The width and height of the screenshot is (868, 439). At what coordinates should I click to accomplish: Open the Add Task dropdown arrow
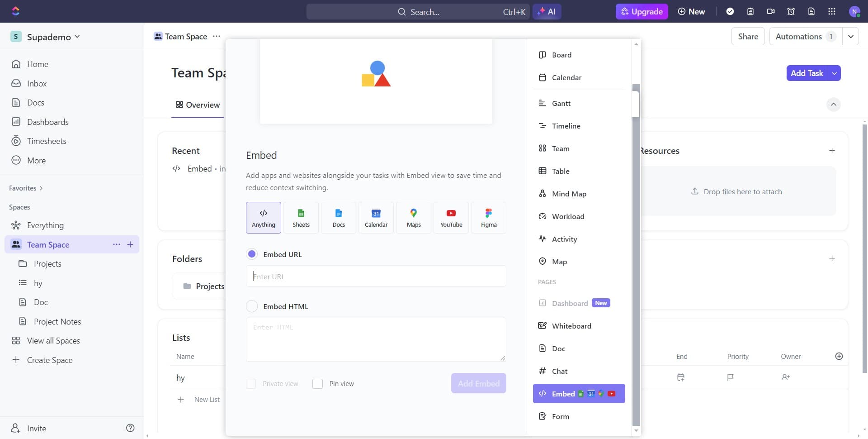coord(834,73)
